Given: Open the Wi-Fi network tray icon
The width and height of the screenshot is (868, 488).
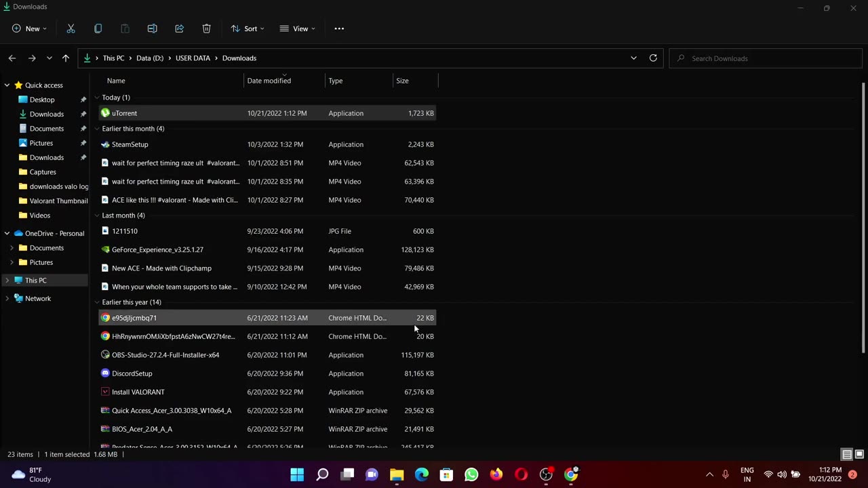Looking at the screenshot, I should click(768, 474).
